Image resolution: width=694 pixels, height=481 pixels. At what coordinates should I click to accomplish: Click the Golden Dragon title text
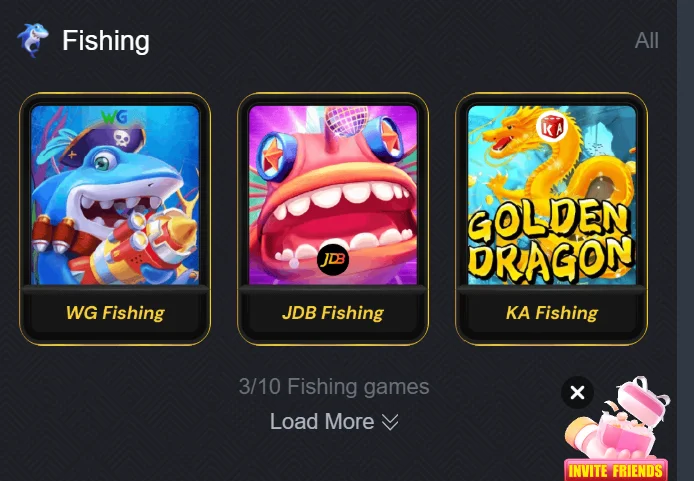(550, 242)
